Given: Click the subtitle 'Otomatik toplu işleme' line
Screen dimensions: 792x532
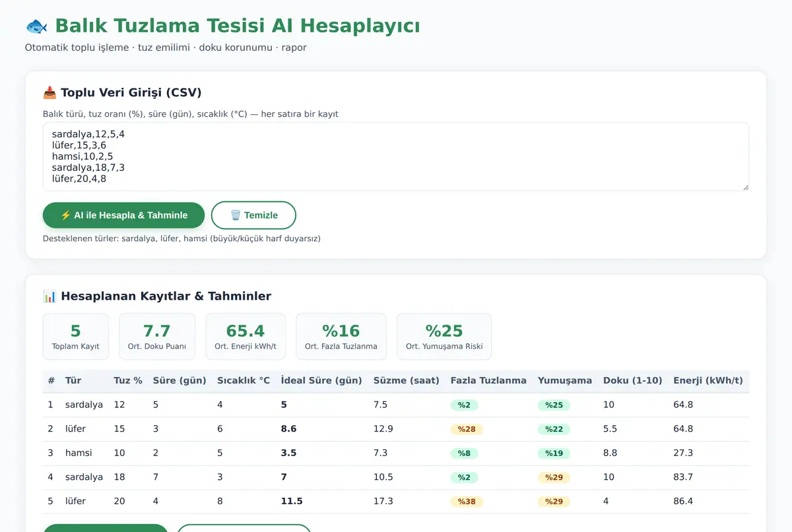Looking at the screenshot, I should 166,48.
